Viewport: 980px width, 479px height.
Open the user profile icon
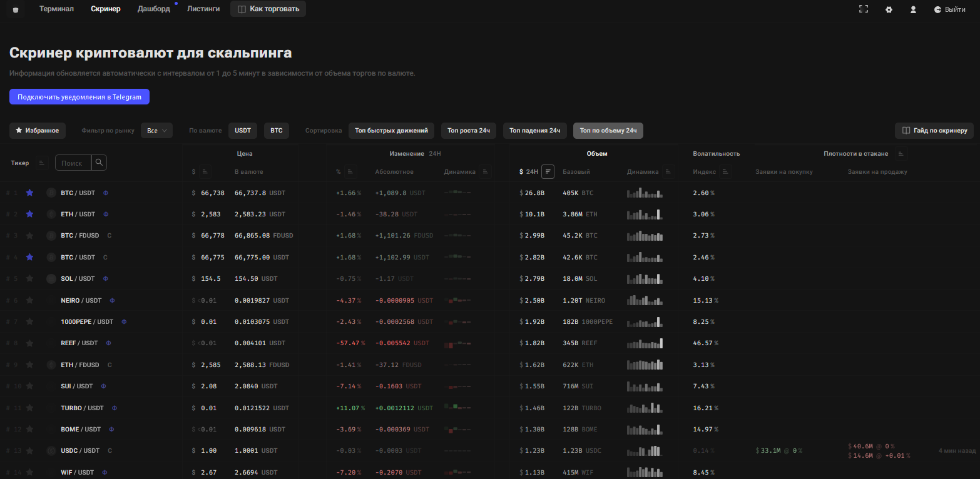coord(913,9)
